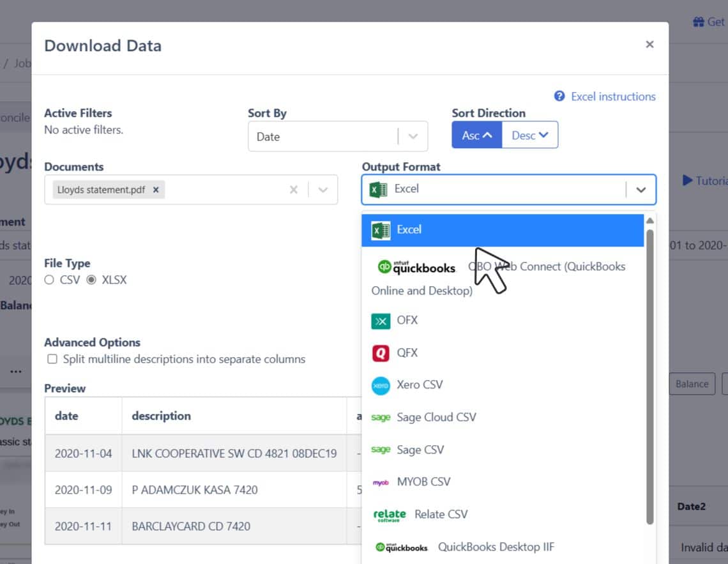Collapse the Output Format dropdown chevron
728x564 pixels.
[641, 190]
